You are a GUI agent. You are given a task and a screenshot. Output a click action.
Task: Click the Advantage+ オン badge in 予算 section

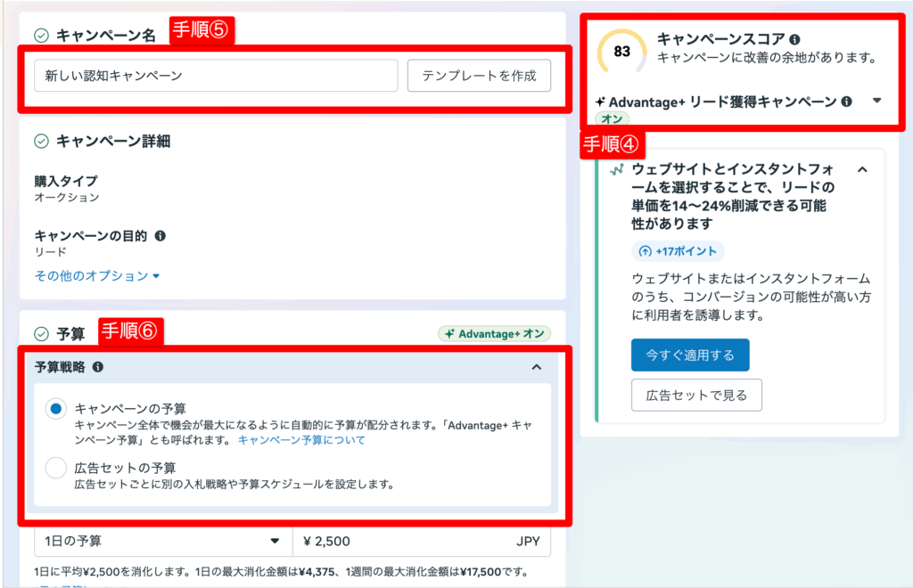coord(494,333)
